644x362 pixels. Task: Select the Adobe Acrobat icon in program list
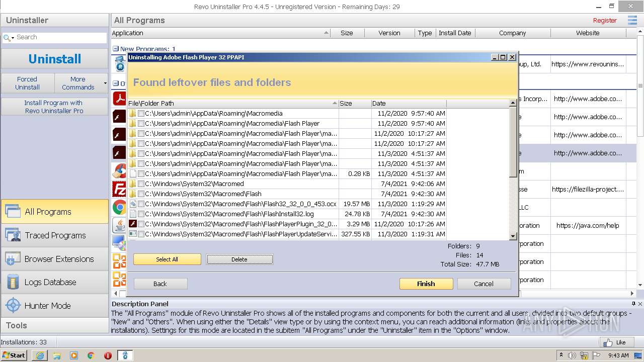[x=119, y=98]
